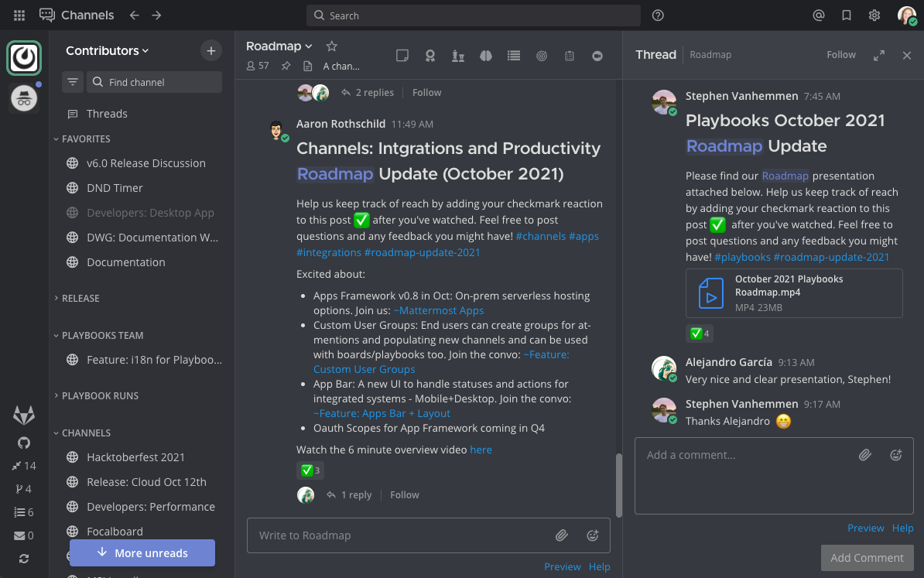Click the help question mark icon
This screenshot has width=924, height=578.
click(x=658, y=15)
